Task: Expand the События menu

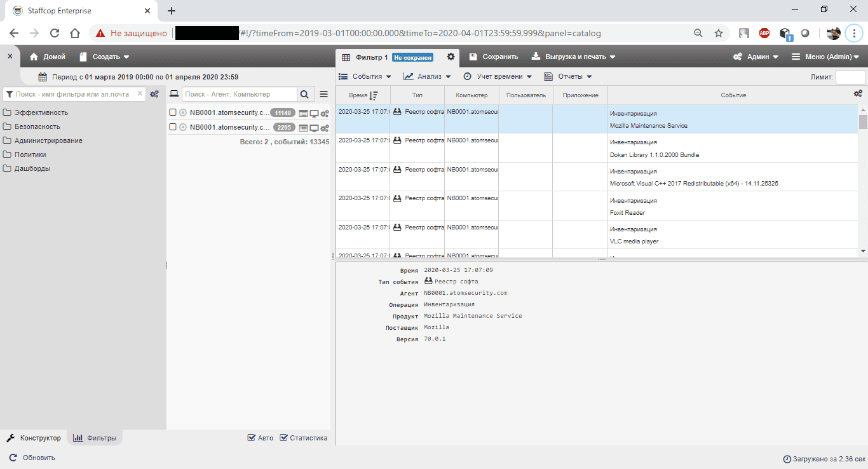Action: (365, 76)
